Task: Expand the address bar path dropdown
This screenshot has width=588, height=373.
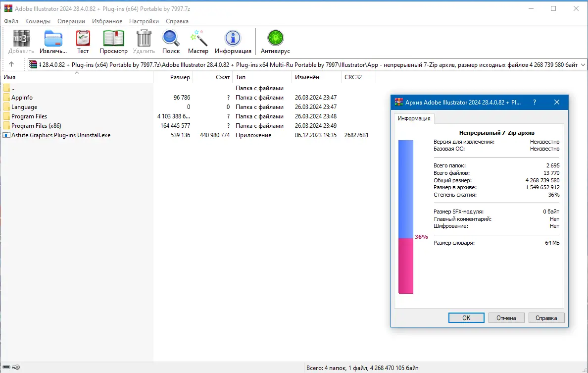Action: point(583,64)
